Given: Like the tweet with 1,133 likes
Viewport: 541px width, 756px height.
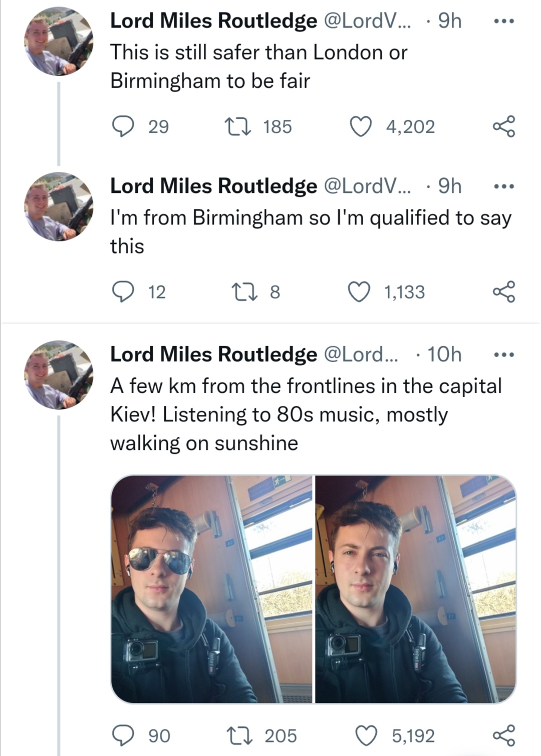Looking at the screenshot, I should [x=359, y=292].
